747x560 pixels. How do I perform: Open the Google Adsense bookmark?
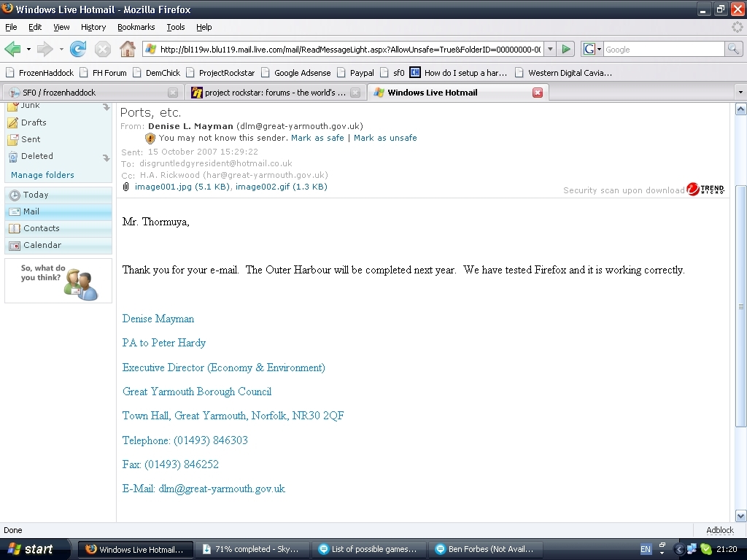(296, 73)
